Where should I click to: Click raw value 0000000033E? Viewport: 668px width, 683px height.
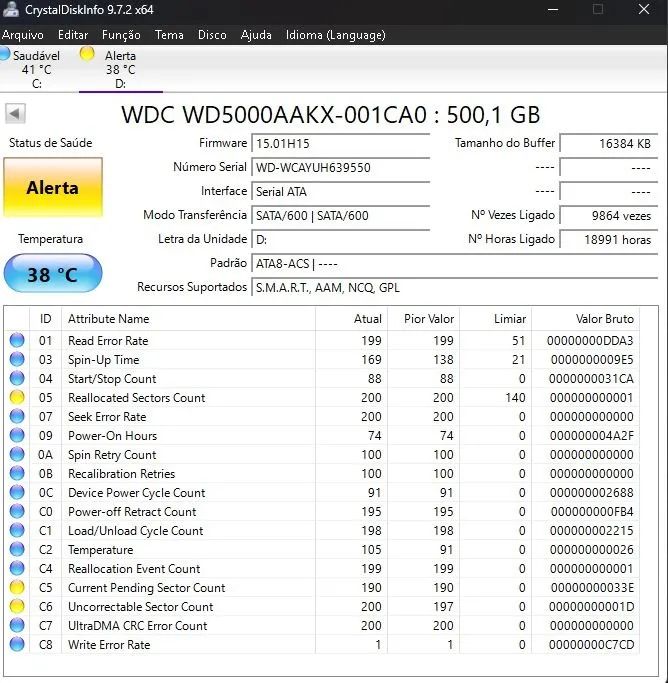(x=592, y=588)
